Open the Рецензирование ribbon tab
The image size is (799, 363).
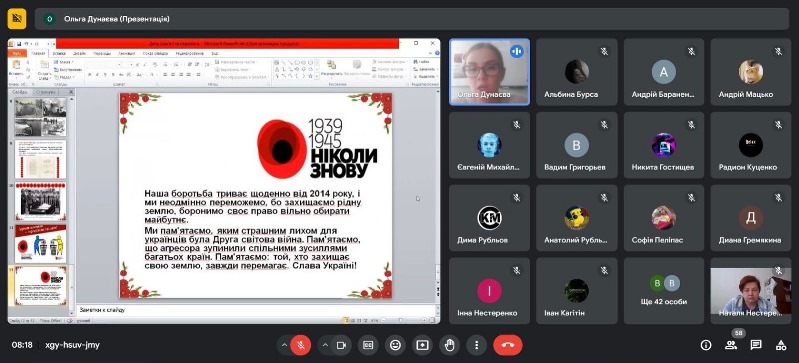point(190,53)
